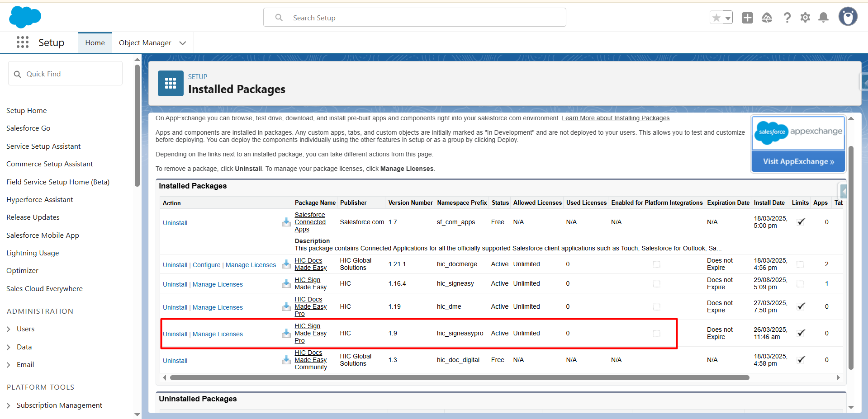Expand the Users section in sidebar
This screenshot has height=419, width=868.
tap(9, 329)
